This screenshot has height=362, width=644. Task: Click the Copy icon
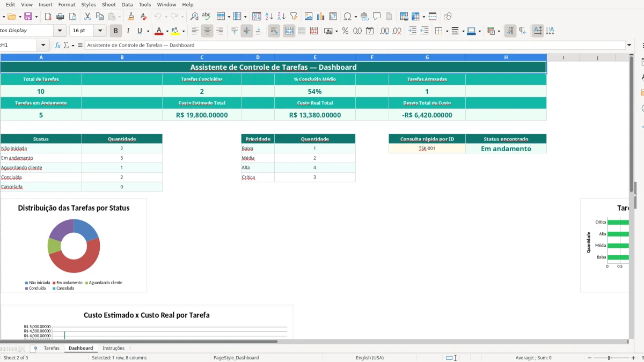(100, 17)
